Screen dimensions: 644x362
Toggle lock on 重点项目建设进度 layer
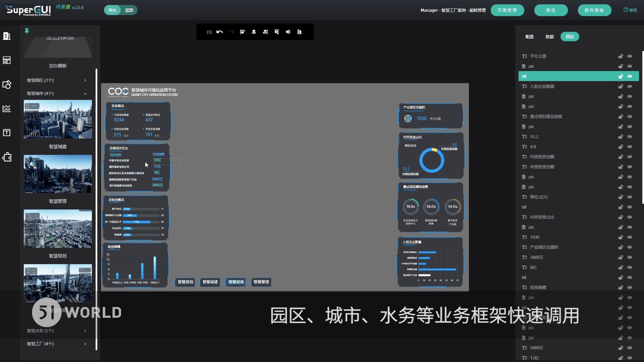(621, 117)
